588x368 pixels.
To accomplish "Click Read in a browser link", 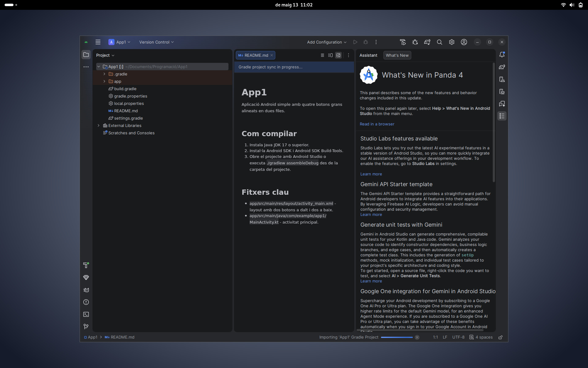I will (377, 124).
